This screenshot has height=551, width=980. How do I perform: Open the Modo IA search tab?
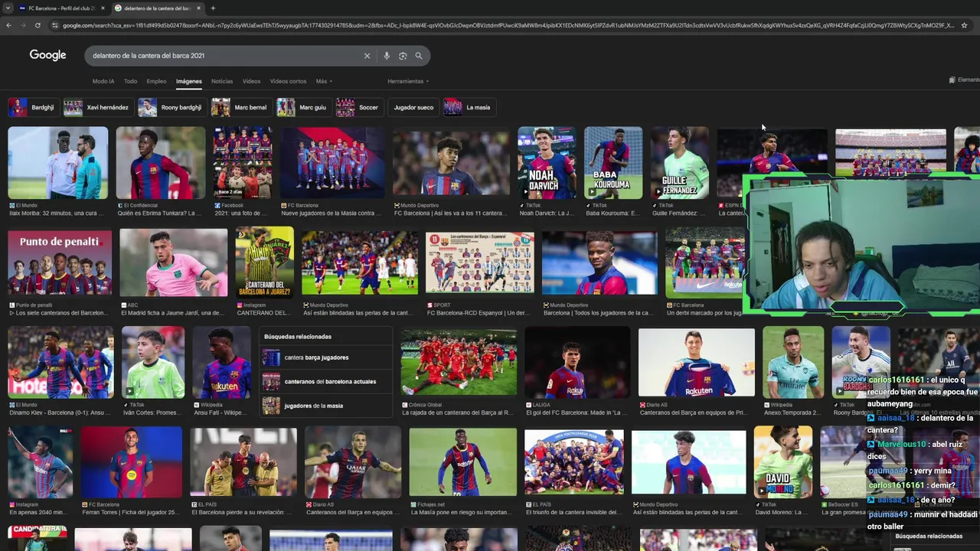click(x=103, y=81)
